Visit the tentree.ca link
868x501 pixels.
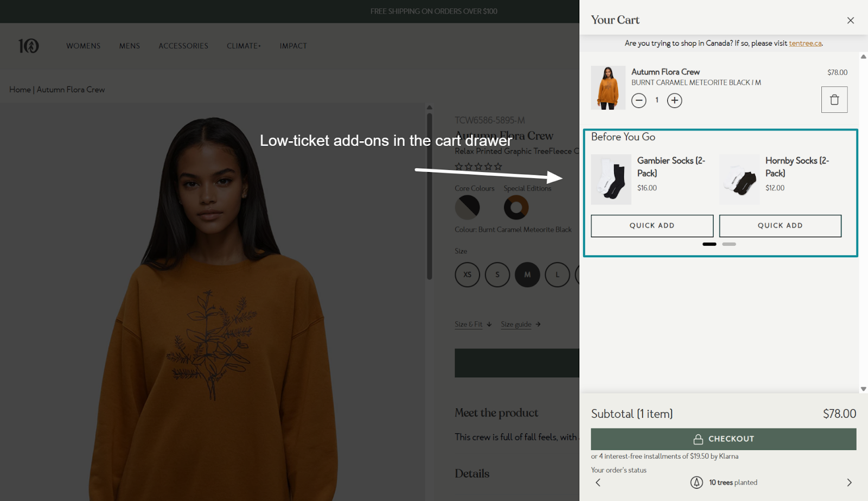805,43
